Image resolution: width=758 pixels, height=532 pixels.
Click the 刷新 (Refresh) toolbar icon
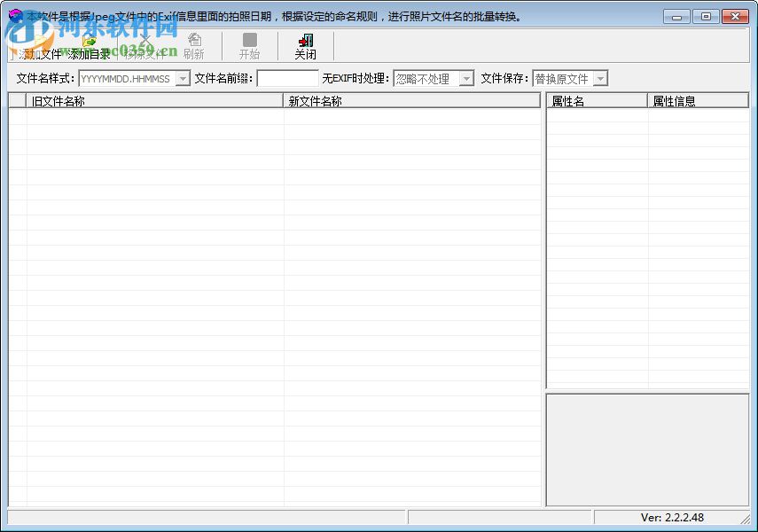tap(193, 44)
